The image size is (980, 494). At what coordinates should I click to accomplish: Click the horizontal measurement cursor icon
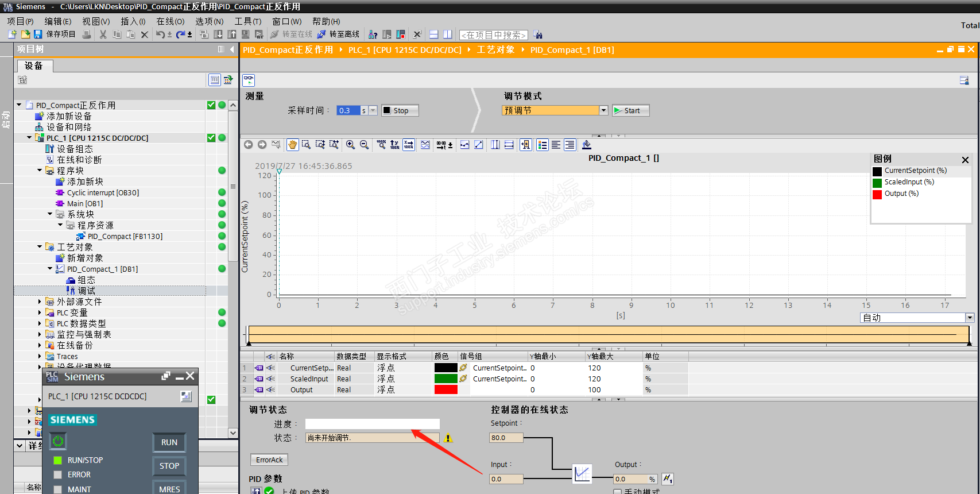point(509,145)
